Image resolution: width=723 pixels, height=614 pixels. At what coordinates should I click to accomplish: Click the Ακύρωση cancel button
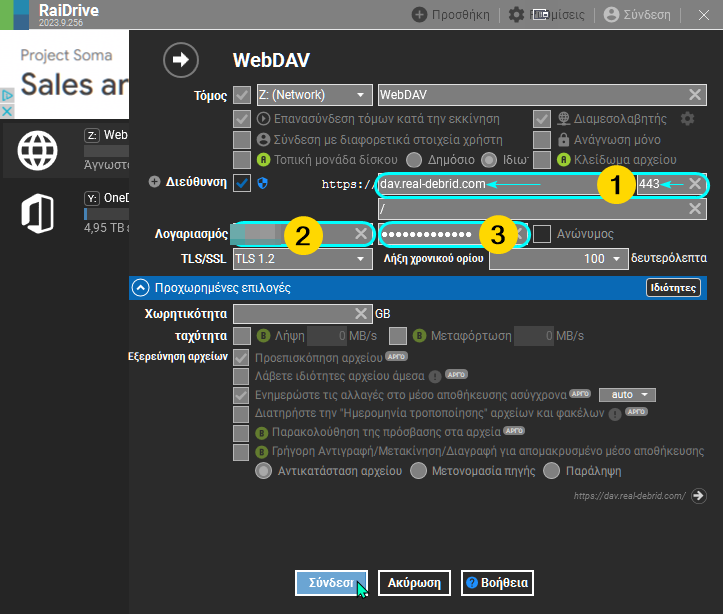click(414, 583)
